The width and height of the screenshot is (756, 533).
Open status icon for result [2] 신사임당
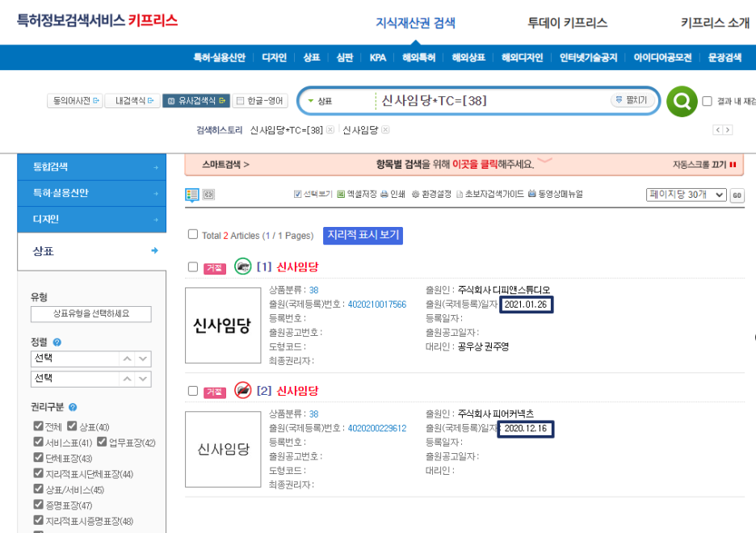(243, 390)
